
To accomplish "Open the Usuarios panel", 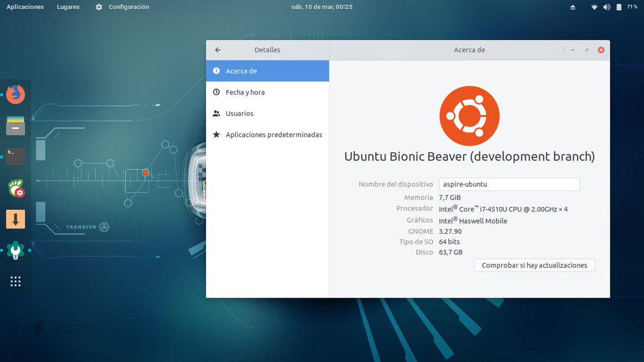I will pyautogui.click(x=267, y=113).
